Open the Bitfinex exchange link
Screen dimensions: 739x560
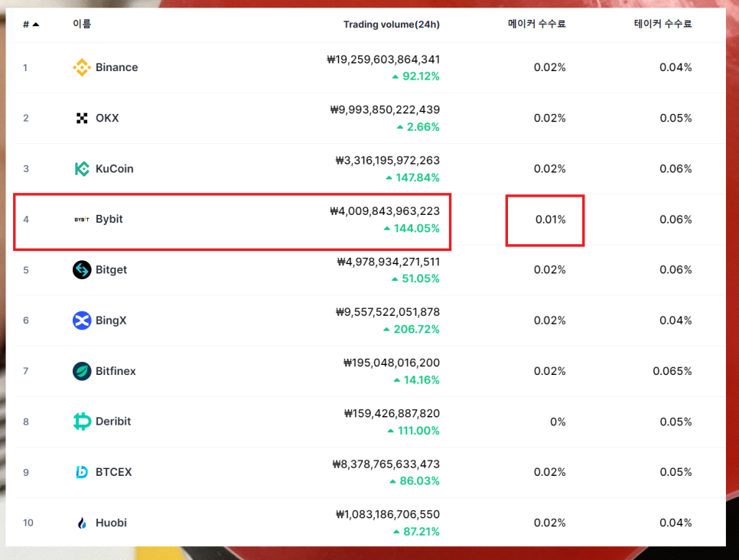click(x=116, y=371)
